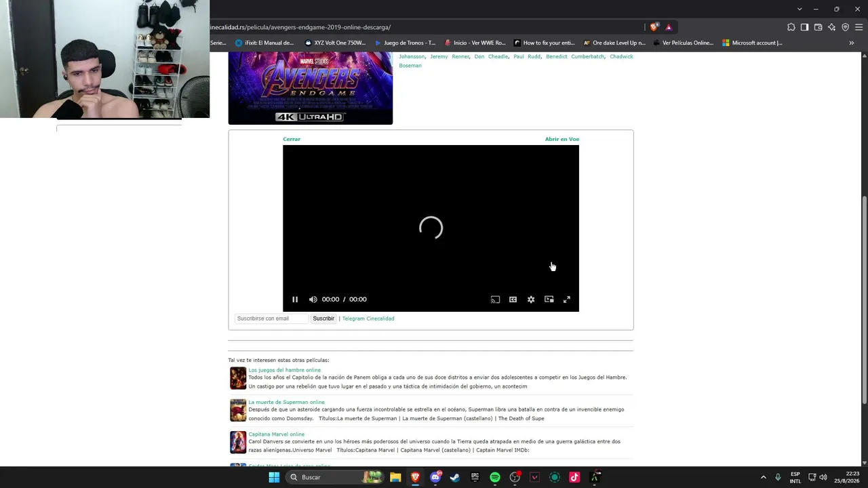868x488 pixels.
Task: Open the Windows Start menu
Action: (x=274, y=477)
